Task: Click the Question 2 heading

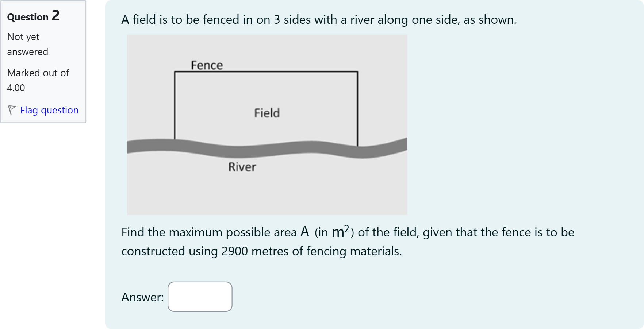Action: (33, 16)
